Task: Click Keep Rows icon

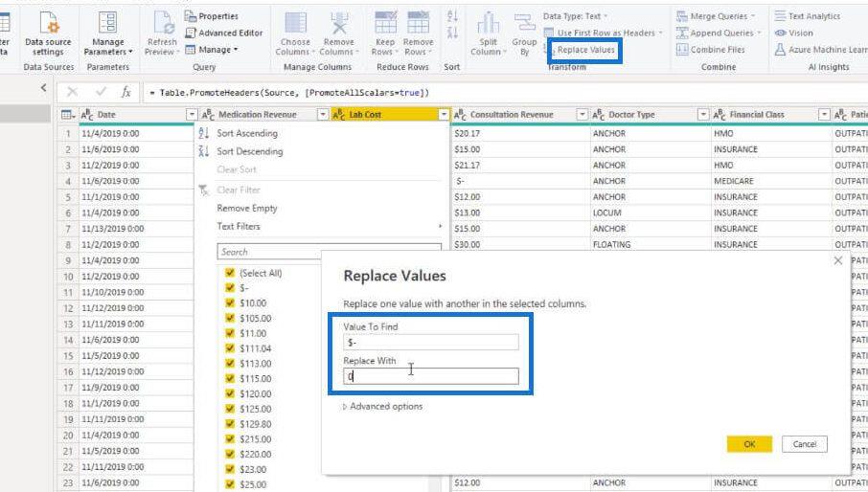Action: coord(385,23)
